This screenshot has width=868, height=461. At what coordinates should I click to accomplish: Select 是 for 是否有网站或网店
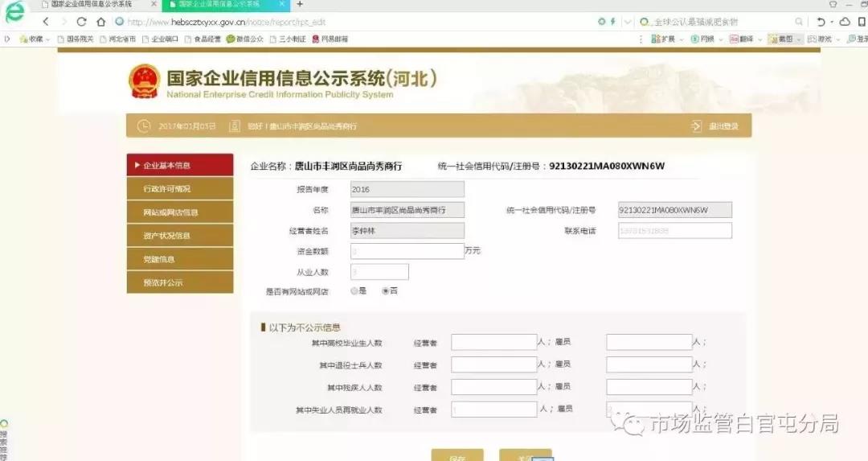click(x=354, y=290)
